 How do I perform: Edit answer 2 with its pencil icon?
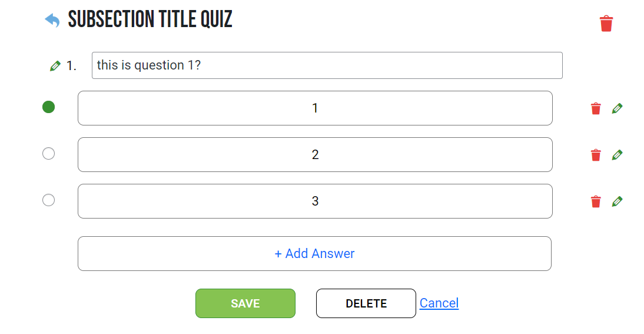coord(617,155)
